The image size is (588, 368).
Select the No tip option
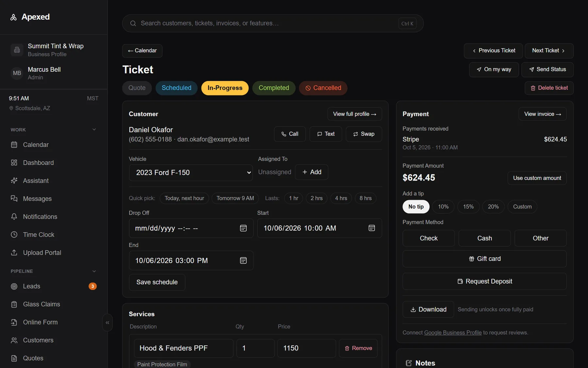[416, 207]
